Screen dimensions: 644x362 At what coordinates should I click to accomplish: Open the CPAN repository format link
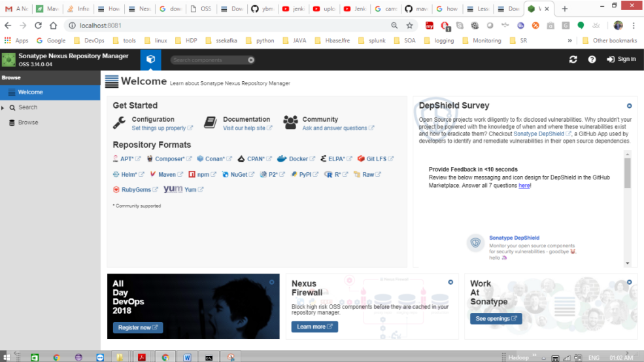pos(255,159)
